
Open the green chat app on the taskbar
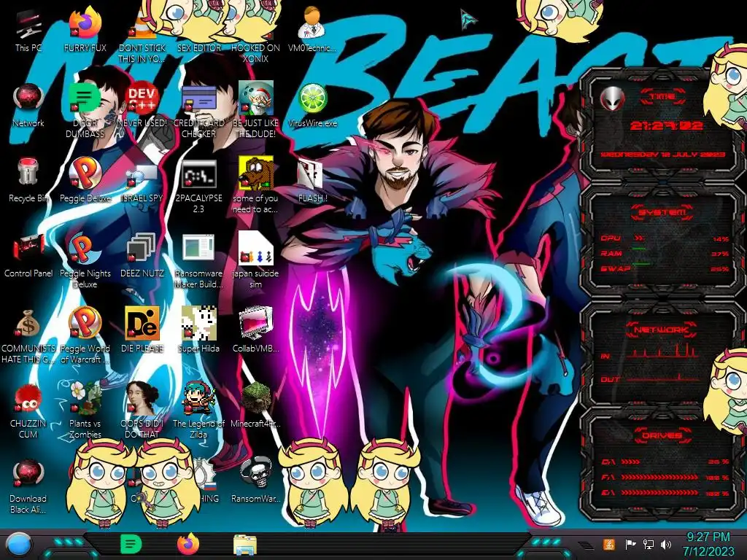(131, 544)
